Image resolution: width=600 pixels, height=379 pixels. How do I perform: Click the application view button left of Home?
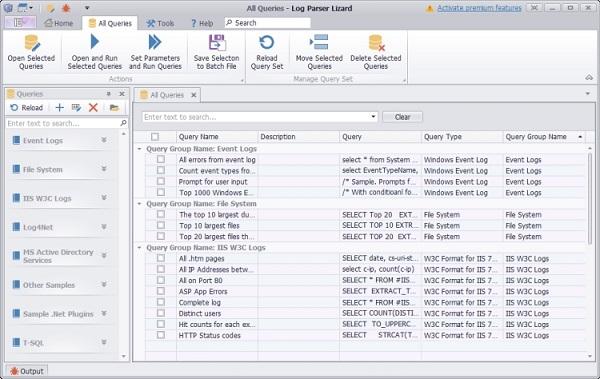(x=21, y=23)
